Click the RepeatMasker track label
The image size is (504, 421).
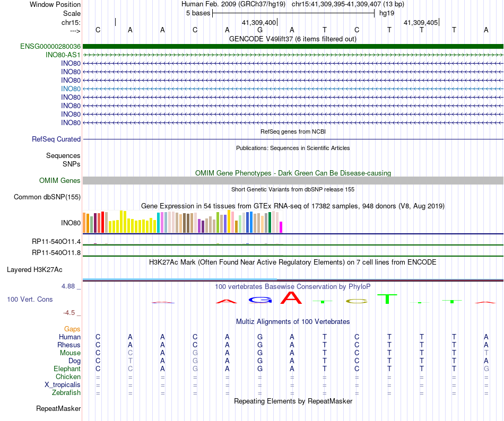tap(58, 409)
